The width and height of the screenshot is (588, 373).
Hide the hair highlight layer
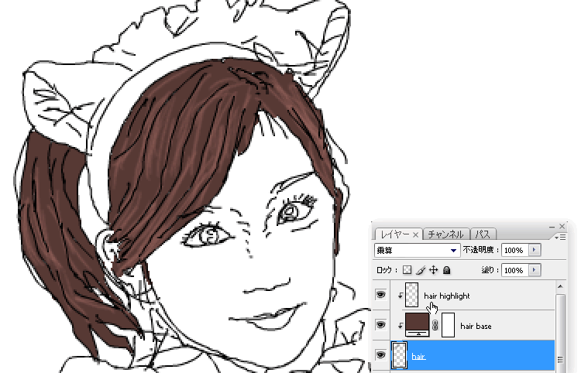point(380,295)
